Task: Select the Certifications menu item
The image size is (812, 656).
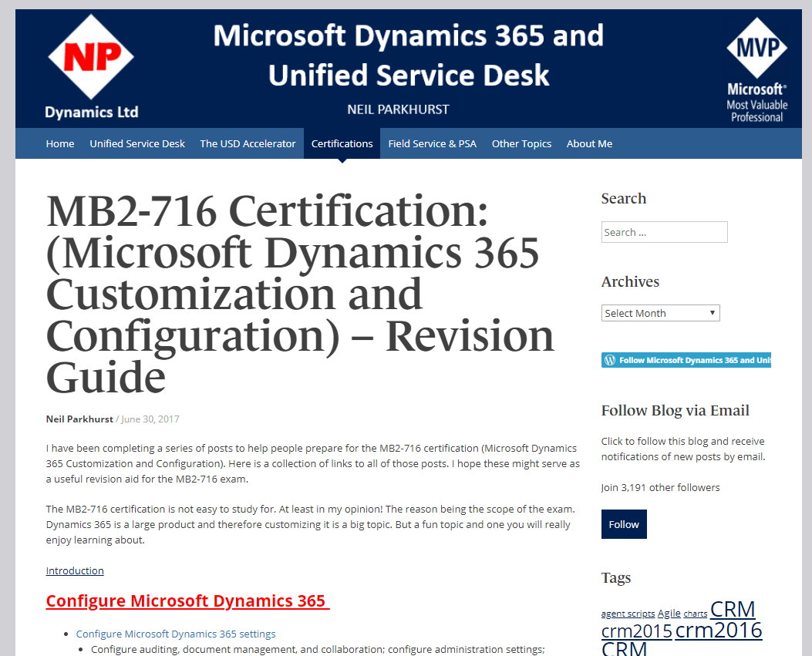Action: click(x=342, y=143)
